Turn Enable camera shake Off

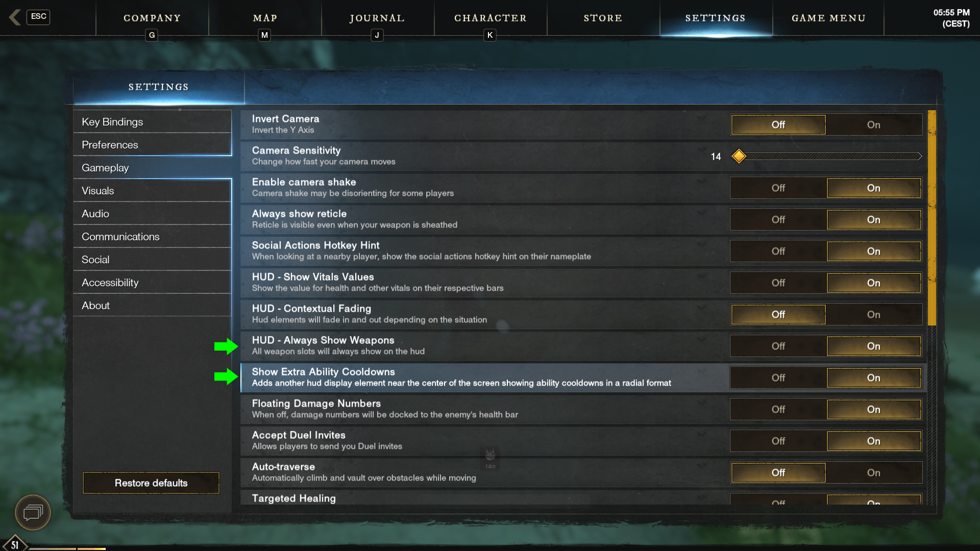pos(778,188)
